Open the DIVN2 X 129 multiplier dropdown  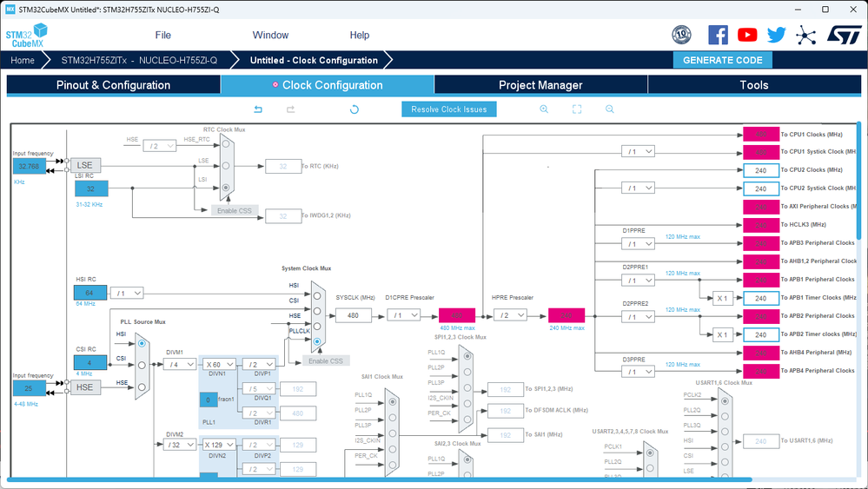pos(220,444)
